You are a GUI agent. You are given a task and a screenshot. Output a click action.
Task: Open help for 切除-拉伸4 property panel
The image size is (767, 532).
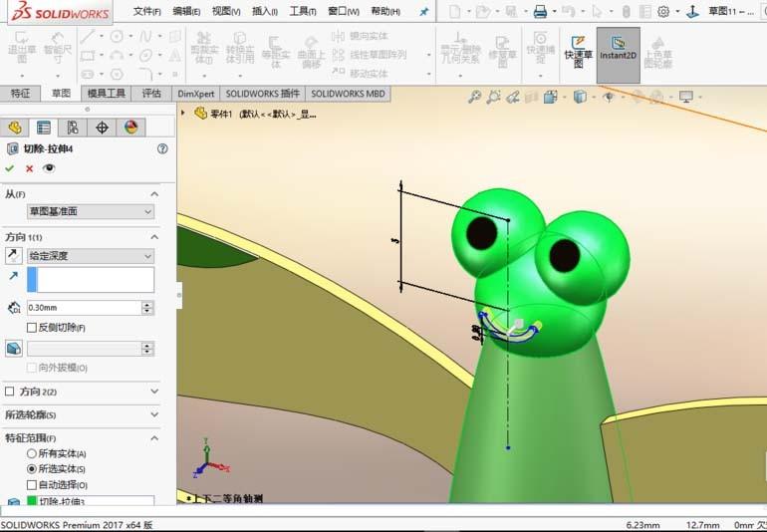click(162, 148)
